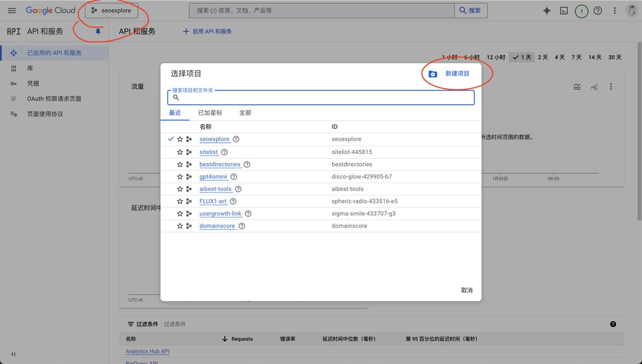This screenshot has height=364, width=642.
Task: Show help info for usergrowth-link project
Action: pos(248,213)
